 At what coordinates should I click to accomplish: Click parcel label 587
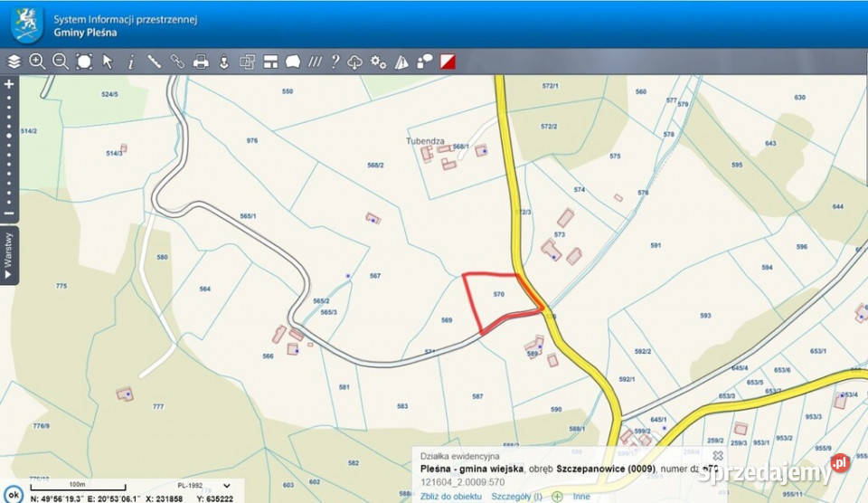(477, 396)
